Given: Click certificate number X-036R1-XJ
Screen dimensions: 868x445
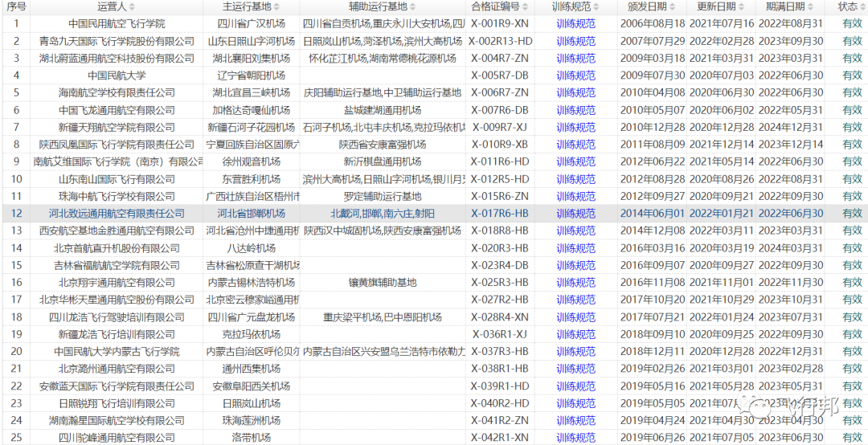Looking at the screenshot, I should point(500,334).
